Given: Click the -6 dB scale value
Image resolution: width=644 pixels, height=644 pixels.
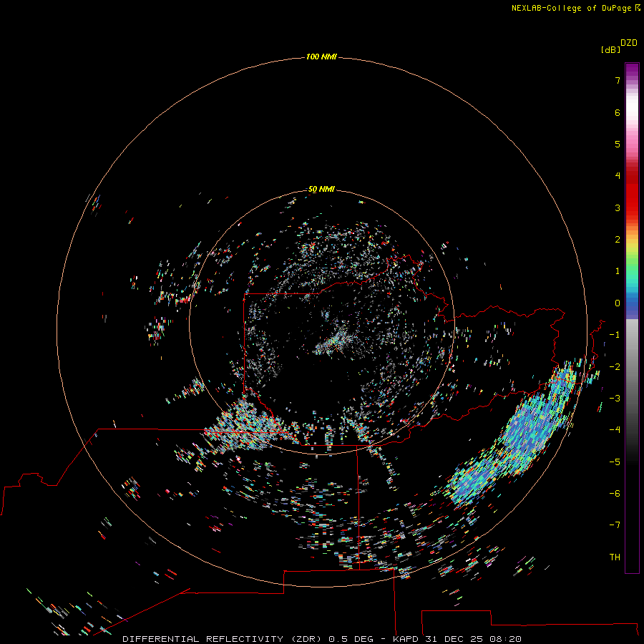Looking at the screenshot, I should [615, 494].
